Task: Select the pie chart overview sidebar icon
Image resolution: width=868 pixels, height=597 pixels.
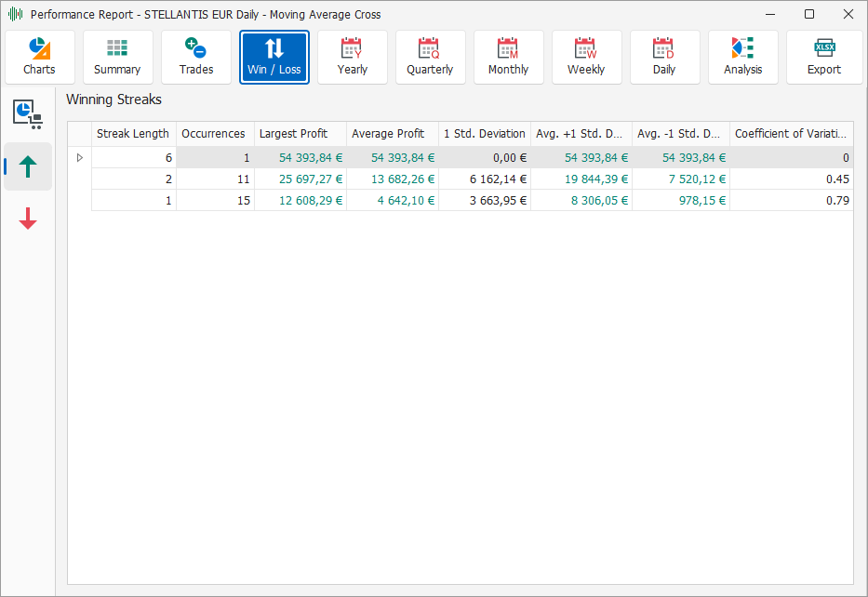Action: point(28,114)
